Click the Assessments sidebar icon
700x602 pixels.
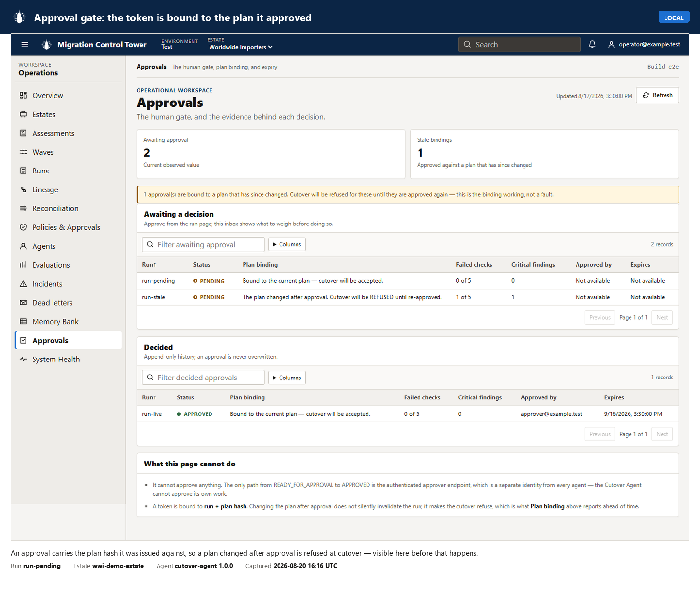click(x=23, y=133)
